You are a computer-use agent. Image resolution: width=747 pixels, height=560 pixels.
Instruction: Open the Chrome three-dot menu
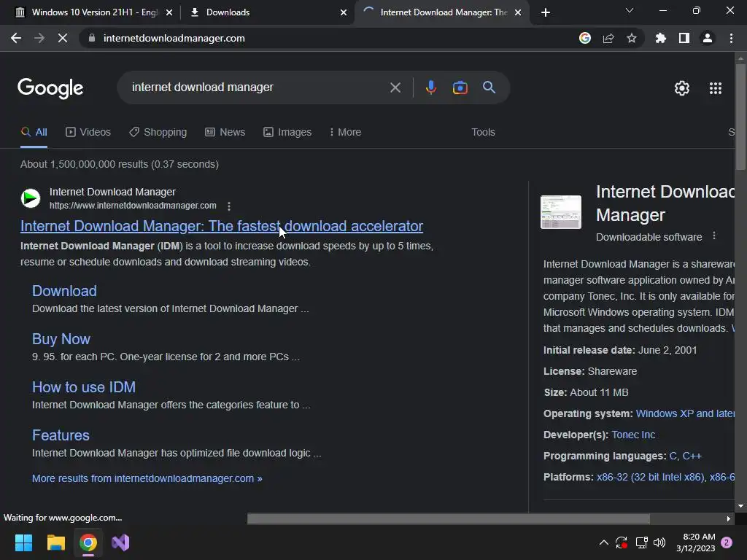(731, 38)
